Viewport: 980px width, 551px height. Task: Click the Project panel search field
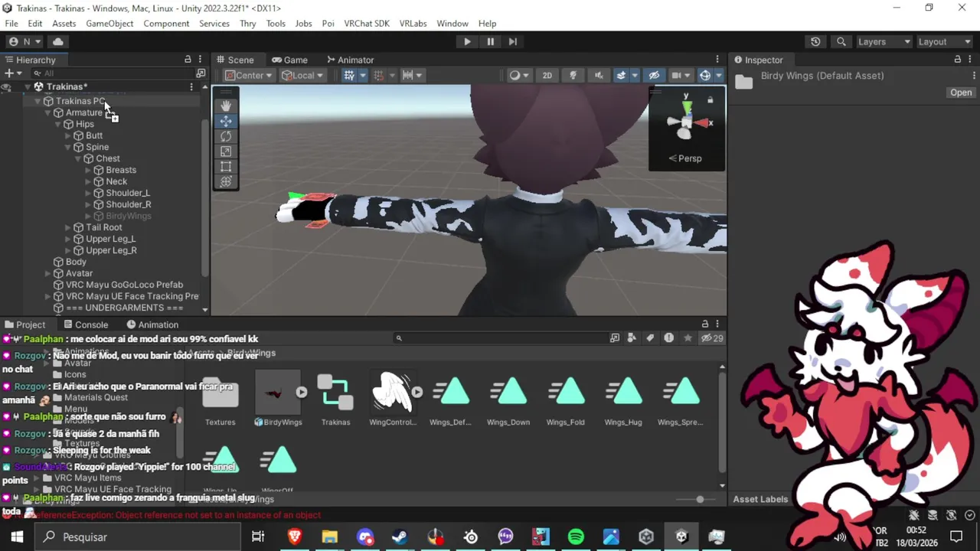[501, 337]
